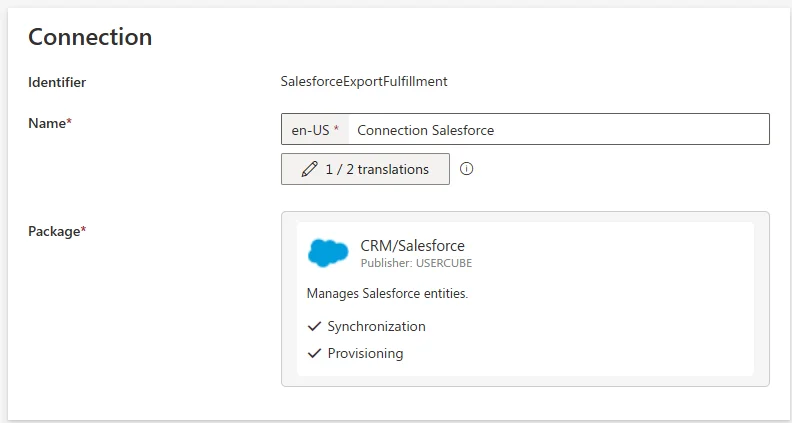Screen dimensions: 792x423
Task: Click the Connection heading
Action: [x=90, y=37]
